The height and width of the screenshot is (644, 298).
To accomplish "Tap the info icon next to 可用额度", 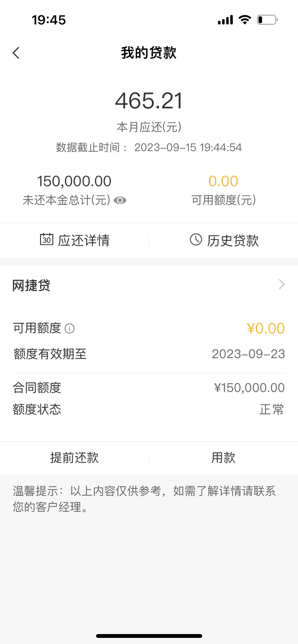I will (69, 329).
